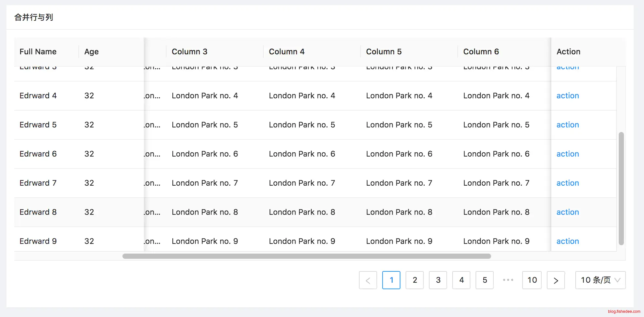Image resolution: width=644 pixels, height=317 pixels.
Task: Switch to page 3
Action: (x=438, y=280)
